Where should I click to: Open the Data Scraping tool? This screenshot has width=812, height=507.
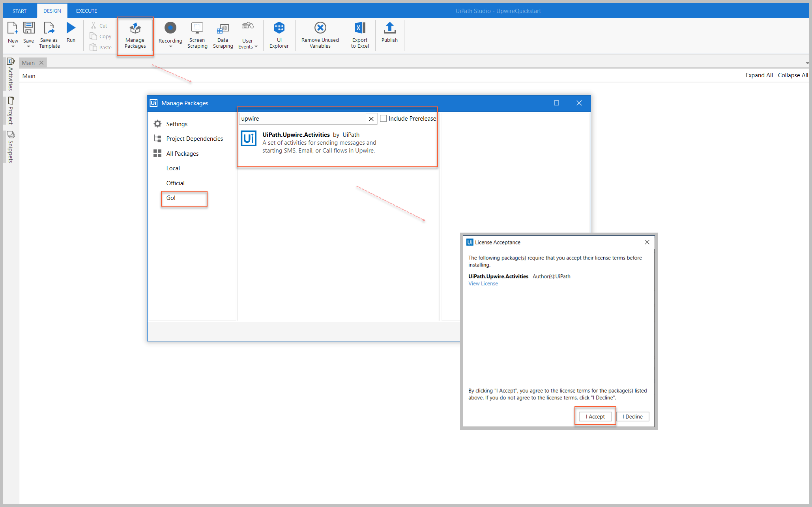223,35
